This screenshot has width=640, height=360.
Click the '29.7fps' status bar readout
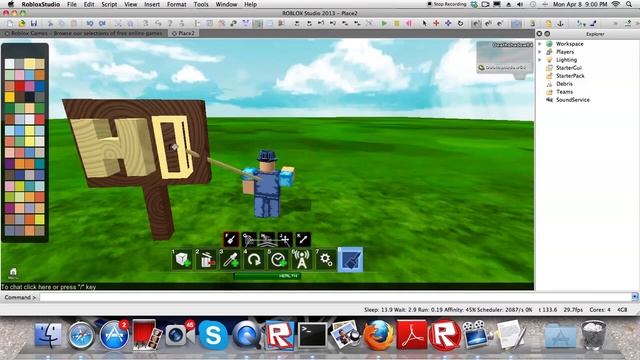[573, 310]
